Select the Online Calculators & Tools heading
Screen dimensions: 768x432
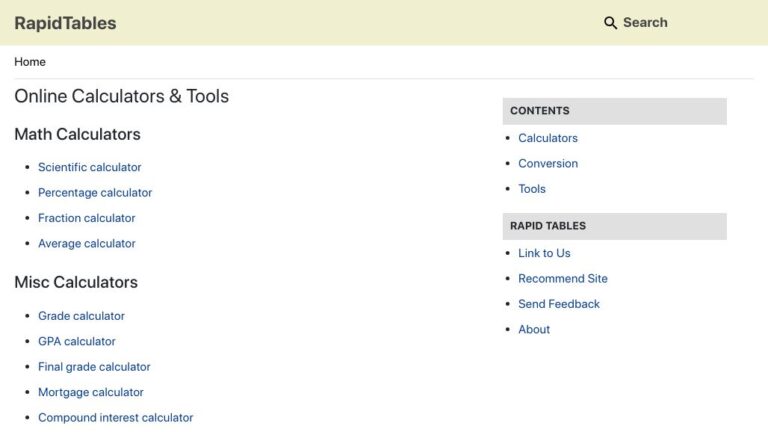tap(121, 96)
